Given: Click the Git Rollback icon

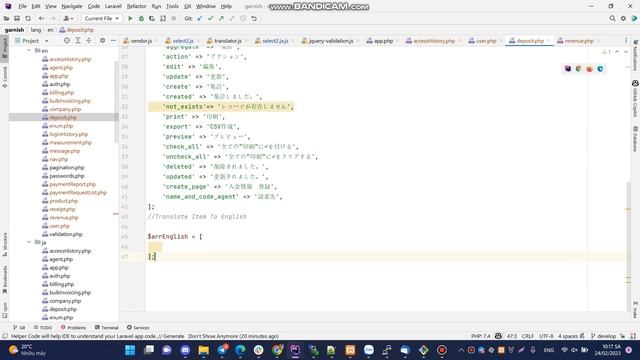Looking at the screenshot, I should [254, 18].
